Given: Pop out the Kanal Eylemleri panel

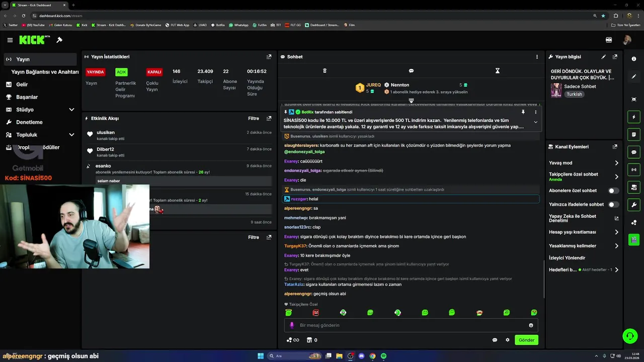Looking at the screenshot, I should tap(615, 147).
